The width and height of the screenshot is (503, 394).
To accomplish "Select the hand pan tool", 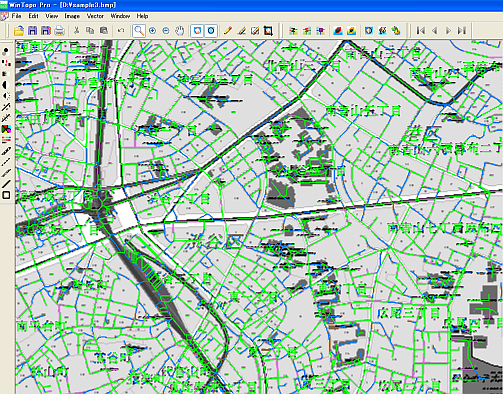I will 180,31.
